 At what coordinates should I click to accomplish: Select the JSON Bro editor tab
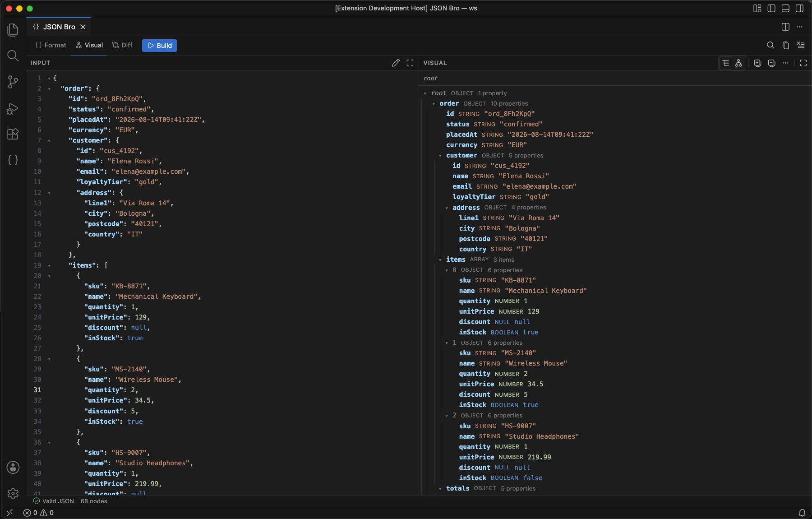point(59,27)
